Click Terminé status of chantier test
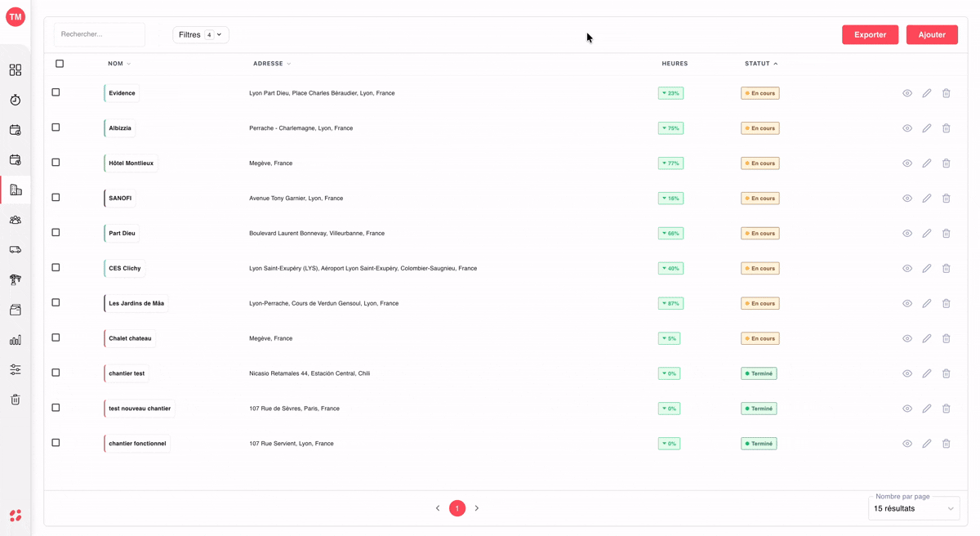The height and width of the screenshot is (536, 980). pyautogui.click(x=759, y=373)
